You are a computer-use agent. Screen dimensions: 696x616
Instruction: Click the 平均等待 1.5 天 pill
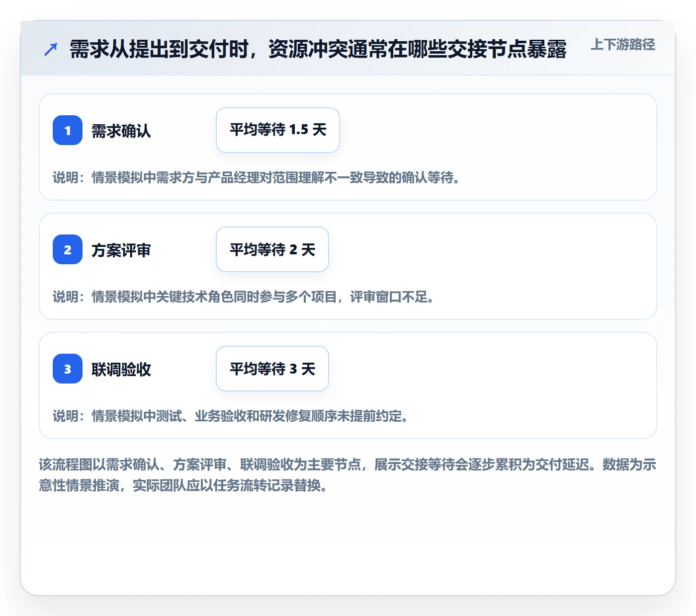(x=278, y=130)
